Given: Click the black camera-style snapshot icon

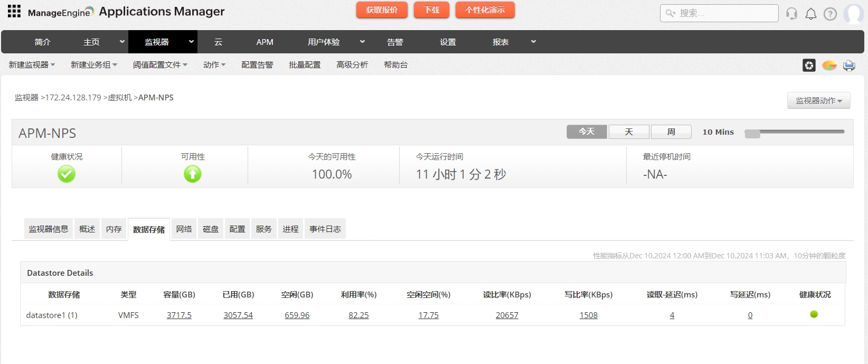Looking at the screenshot, I should (x=809, y=65).
